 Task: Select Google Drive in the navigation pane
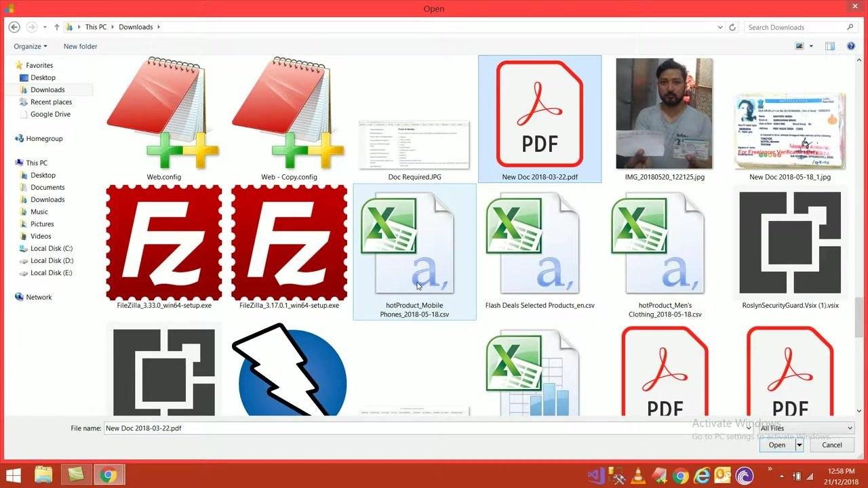50,114
